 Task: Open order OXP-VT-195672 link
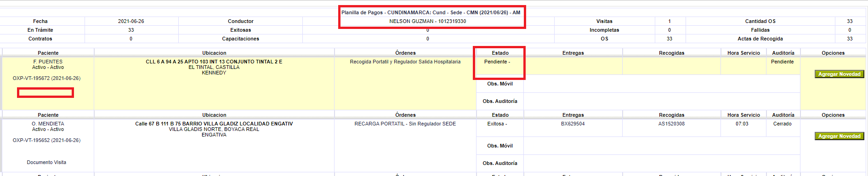point(46,78)
